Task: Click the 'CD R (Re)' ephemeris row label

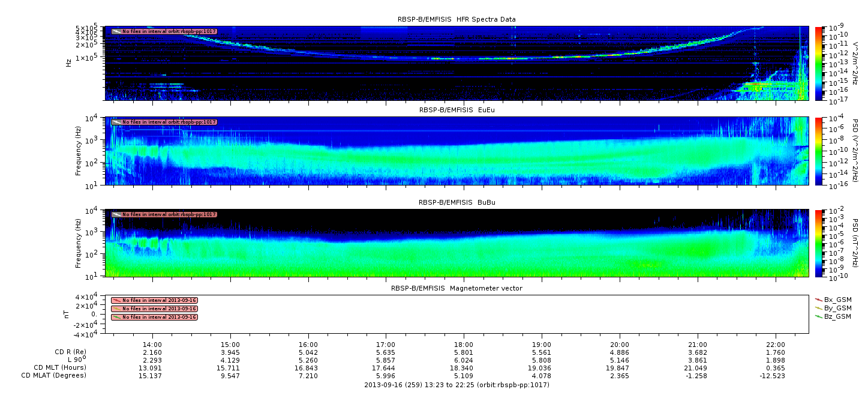Action: 67,352
